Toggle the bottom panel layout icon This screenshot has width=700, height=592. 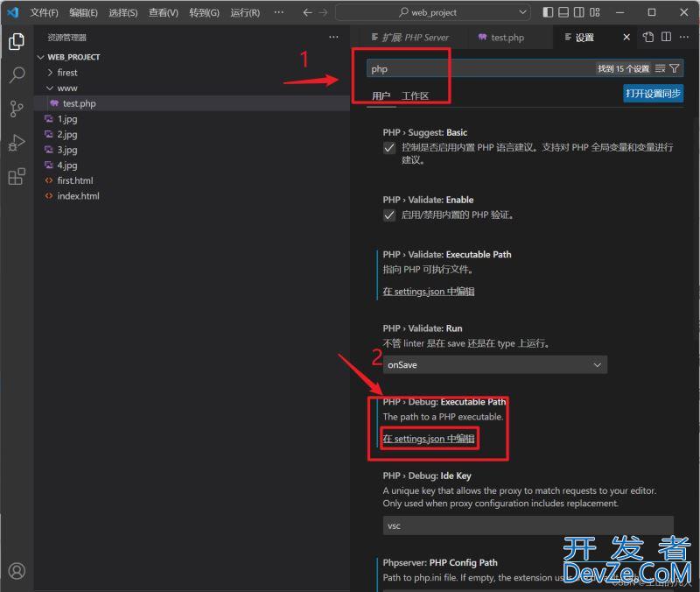pos(563,12)
